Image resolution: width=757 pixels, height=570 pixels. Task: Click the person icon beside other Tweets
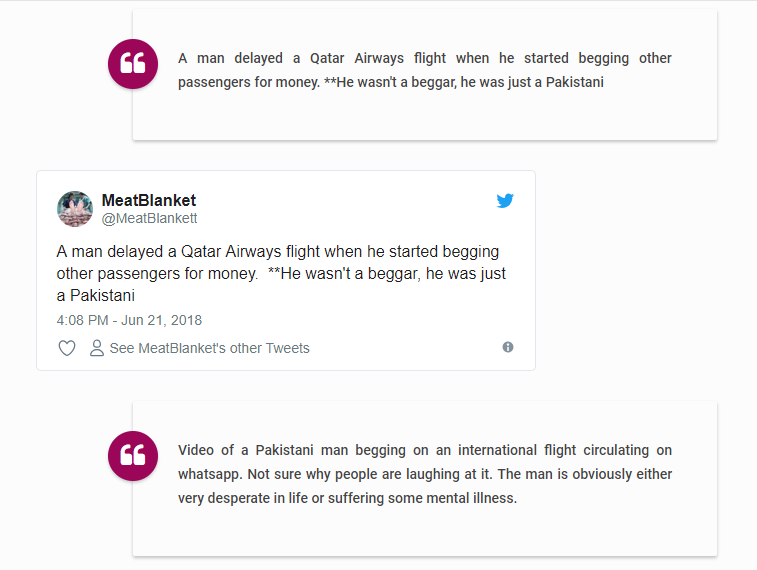pos(97,348)
